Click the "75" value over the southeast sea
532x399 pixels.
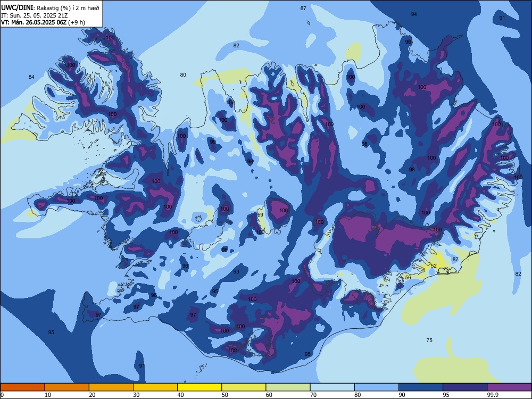click(429, 340)
